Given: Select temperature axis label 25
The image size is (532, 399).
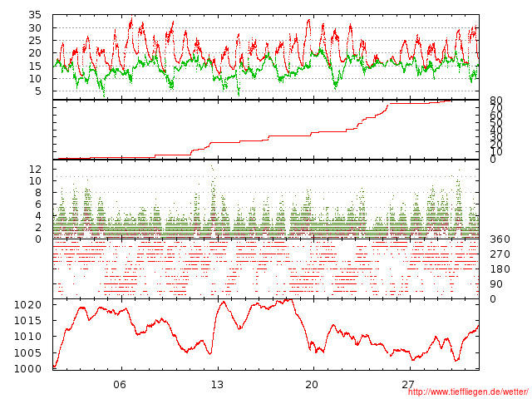Looking at the screenshot, I should pos(35,41).
